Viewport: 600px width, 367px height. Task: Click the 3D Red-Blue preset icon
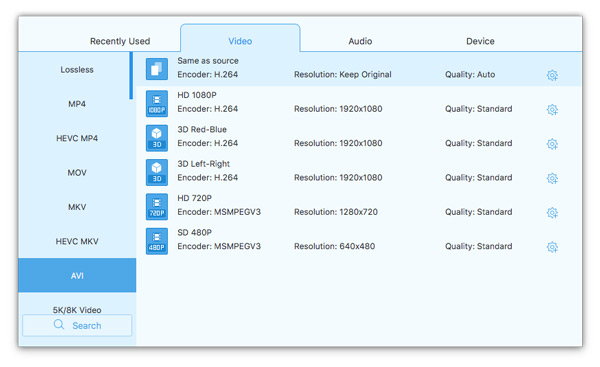(x=157, y=138)
